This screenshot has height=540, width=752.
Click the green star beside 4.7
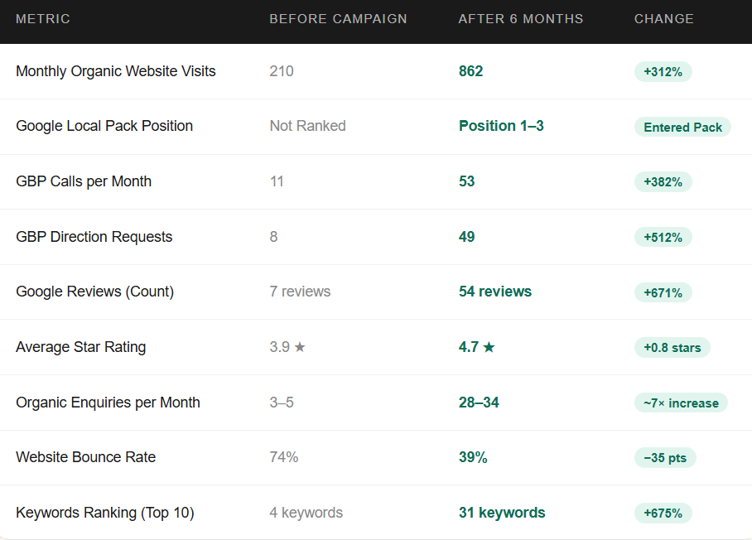click(489, 347)
